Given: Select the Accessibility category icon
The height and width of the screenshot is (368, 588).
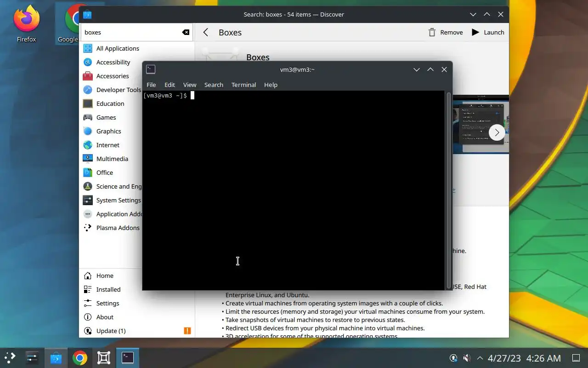Looking at the screenshot, I should point(88,62).
